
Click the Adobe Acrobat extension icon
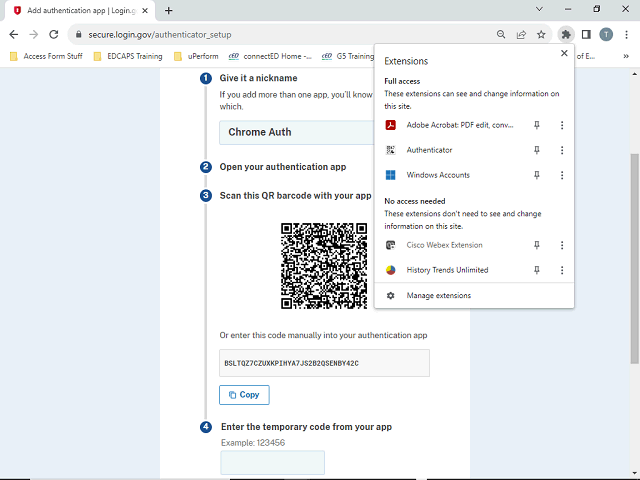[x=391, y=125]
